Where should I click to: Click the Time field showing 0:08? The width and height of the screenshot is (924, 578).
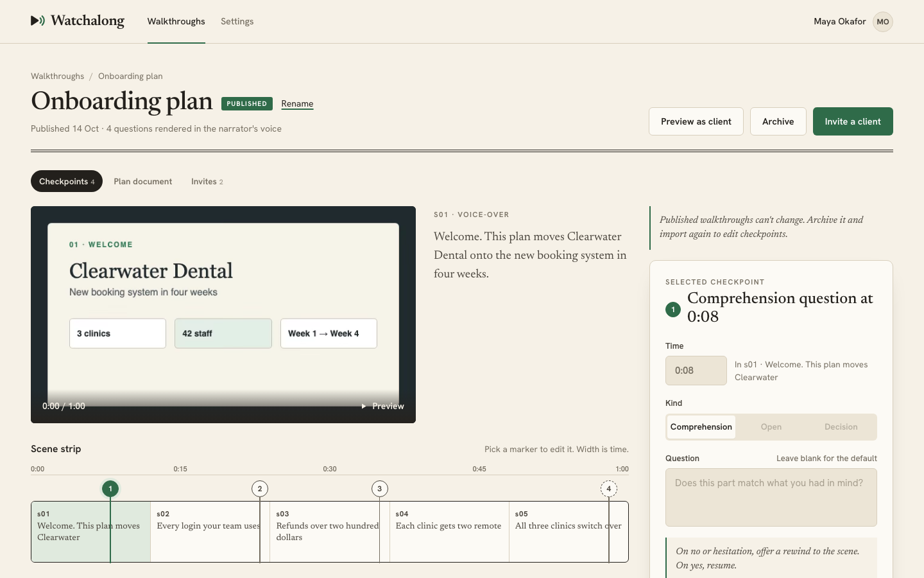pyautogui.click(x=696, y=371)
